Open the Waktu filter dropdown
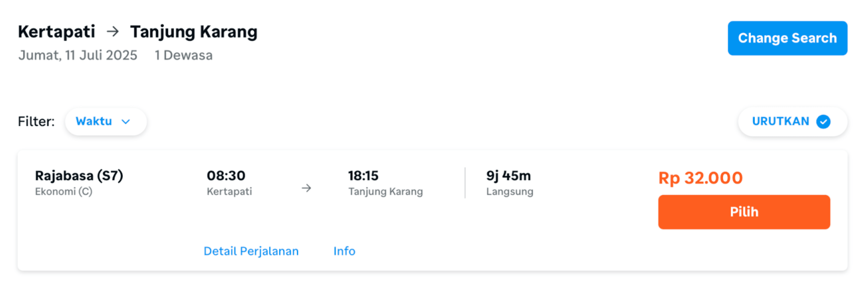 106,121
